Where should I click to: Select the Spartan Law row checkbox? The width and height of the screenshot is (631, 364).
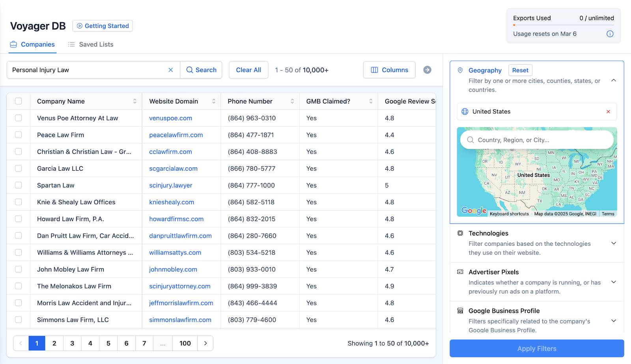tap(19, 185)
